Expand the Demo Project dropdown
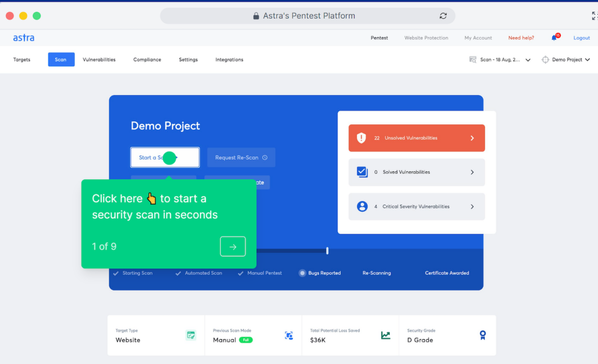Viewport: 598px width, 364px height. [588, 60]
